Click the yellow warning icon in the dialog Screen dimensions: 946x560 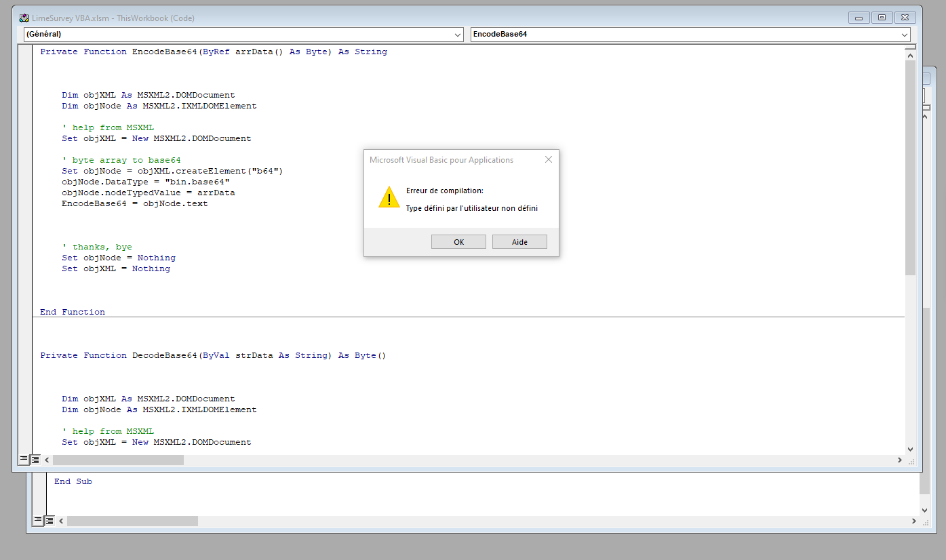[389, 197]
